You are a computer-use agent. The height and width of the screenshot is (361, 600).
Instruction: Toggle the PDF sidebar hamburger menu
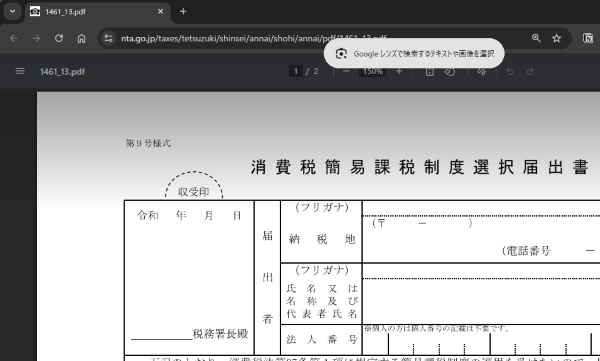coord(20,72)
